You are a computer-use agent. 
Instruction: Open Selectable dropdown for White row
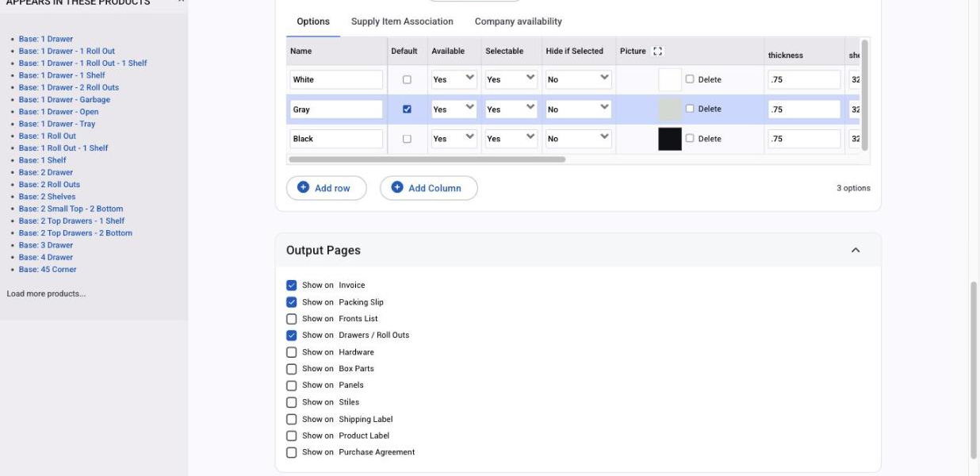[x=511, y=79]
